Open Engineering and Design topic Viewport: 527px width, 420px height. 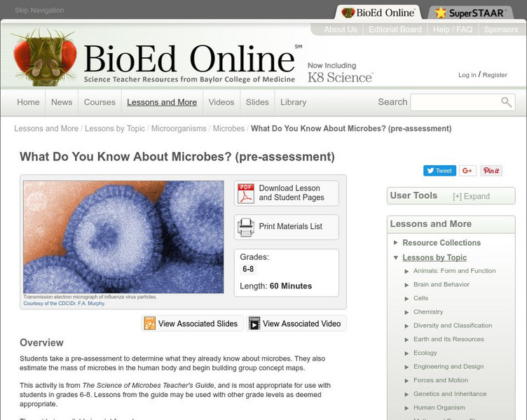(x=449, y=367)
